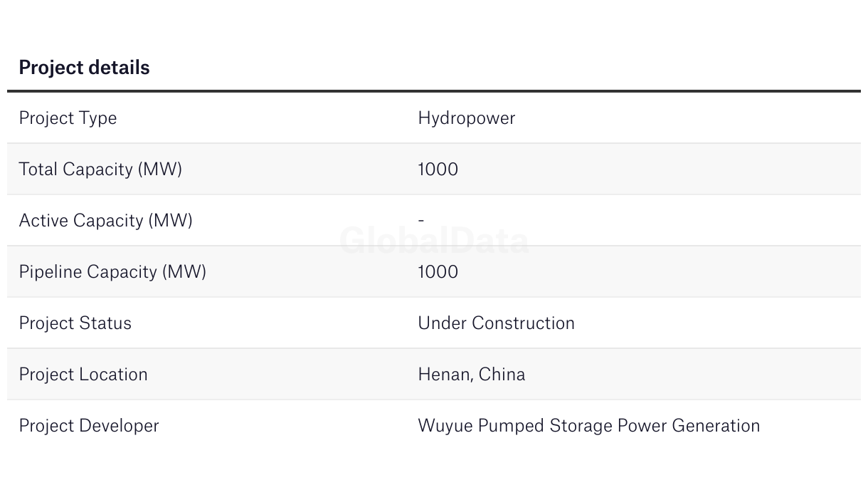Select the Project Developer label
Viewport: 868px width, 480px height.
pyautogui.click(x=89, y=426)
